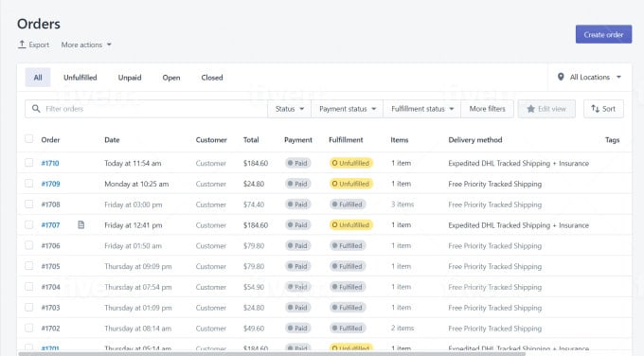Click the $74.40 total cell
The image size is (644, 356).
(x=254, y=205)
